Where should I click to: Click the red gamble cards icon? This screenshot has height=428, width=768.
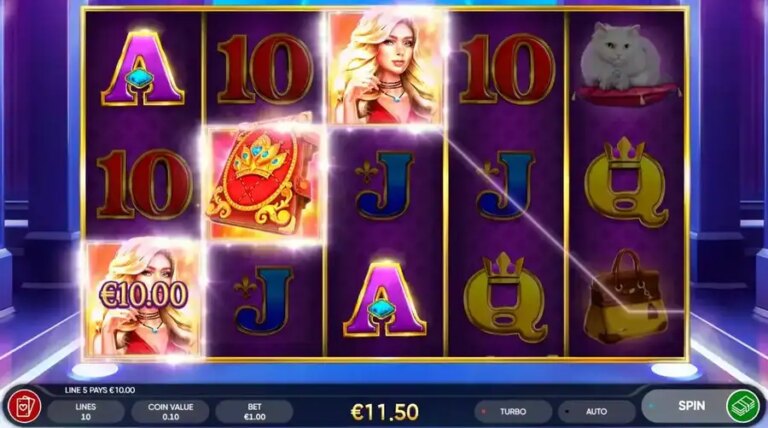pos(24,407)
